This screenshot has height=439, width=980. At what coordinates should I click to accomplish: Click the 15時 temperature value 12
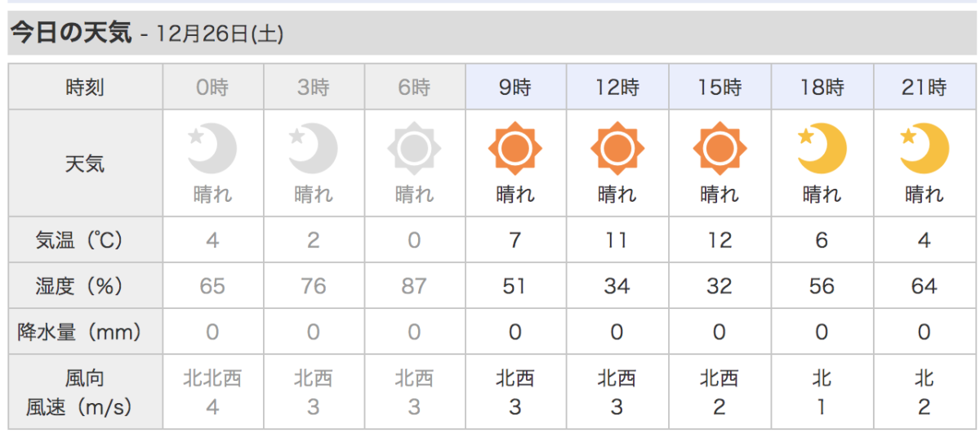click(x=719, y=240)
